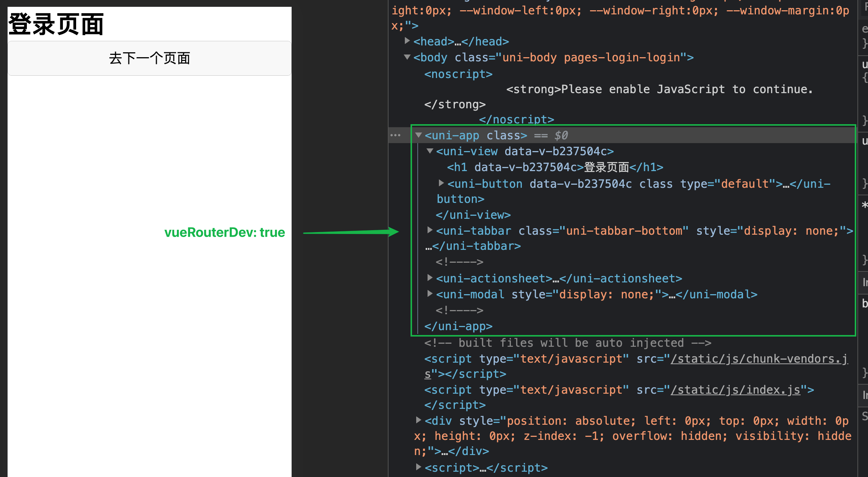
Task: Click the 登录页面 page heading
Action: point(56,24)
